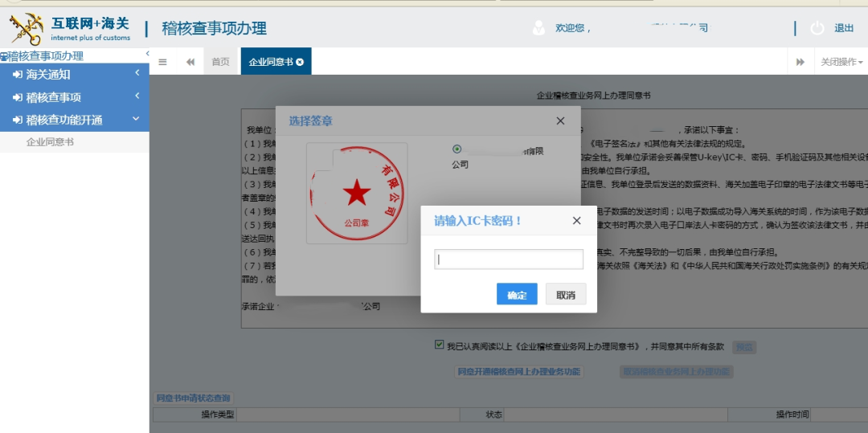868x433 pixels.
Task: Switch to the 首页 tab
Action: click(x=220, y=61)
